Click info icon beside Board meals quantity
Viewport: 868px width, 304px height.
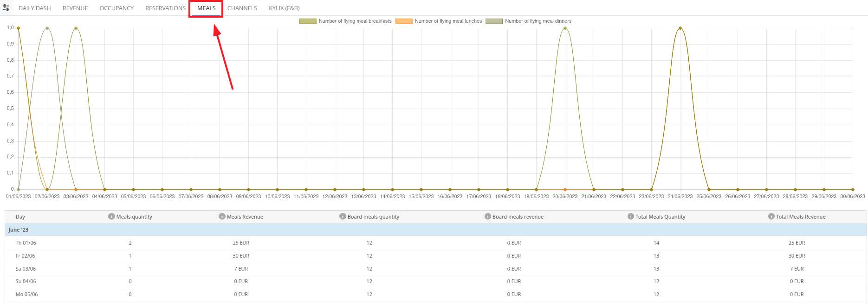tap(343, 216)
